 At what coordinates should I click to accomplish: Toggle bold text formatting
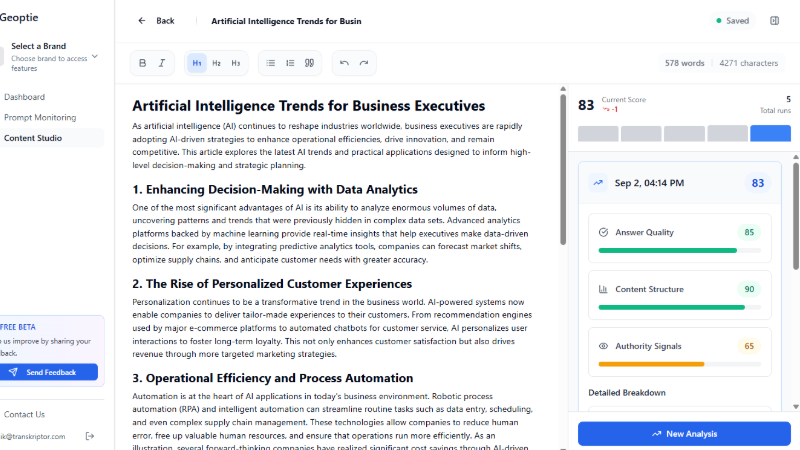coord(142,63)
